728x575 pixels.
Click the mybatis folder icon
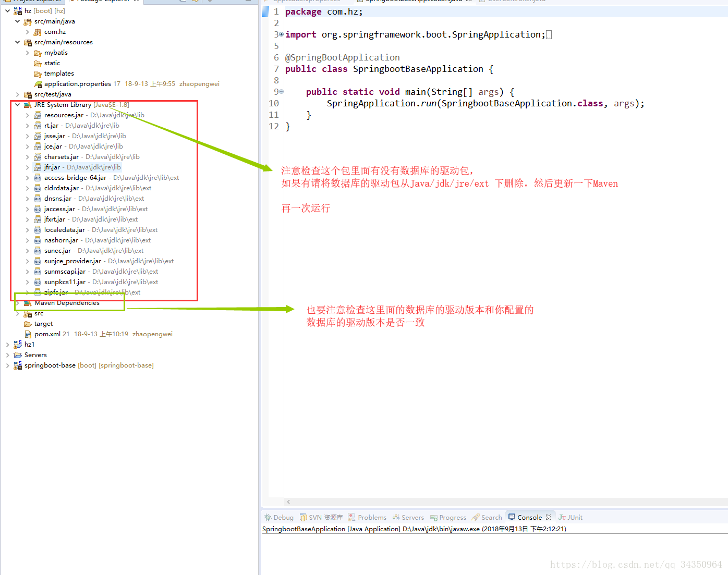38,53
